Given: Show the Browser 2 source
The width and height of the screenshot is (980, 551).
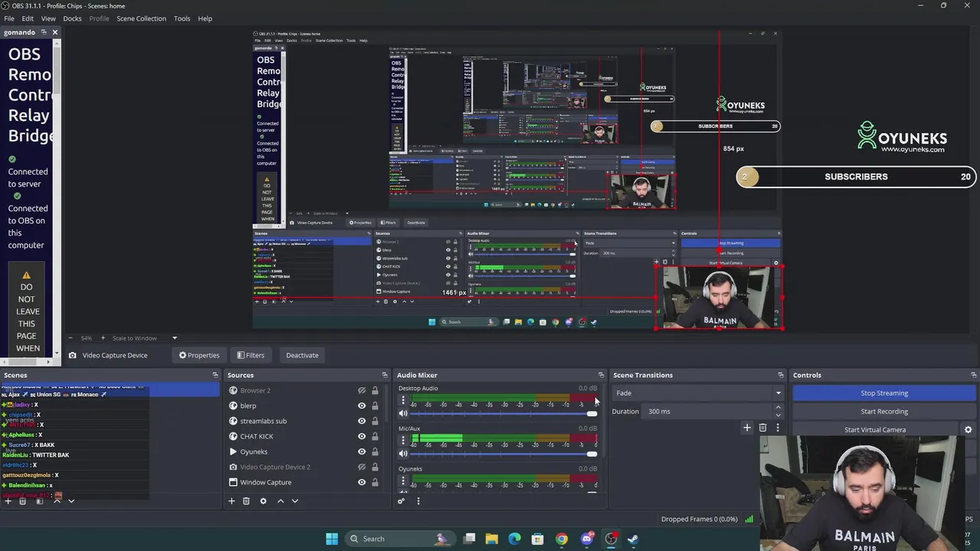Looking at the screenshot, I should click(x=361, y=390).
